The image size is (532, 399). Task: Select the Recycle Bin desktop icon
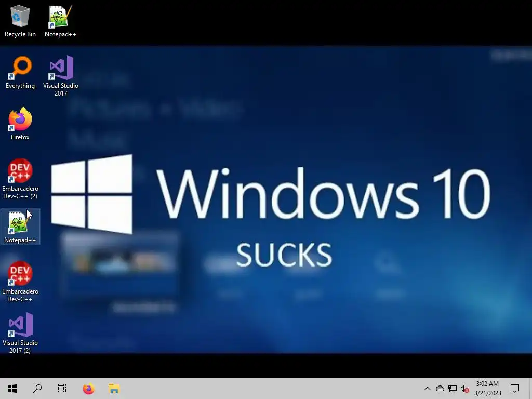(x=20, y=21)
